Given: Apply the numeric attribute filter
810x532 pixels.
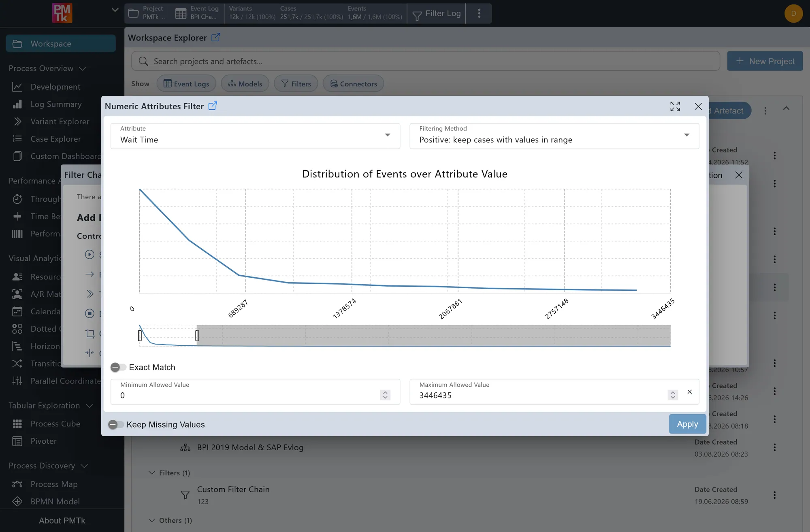Looking at the screenshot, I should tap(687, 424).
